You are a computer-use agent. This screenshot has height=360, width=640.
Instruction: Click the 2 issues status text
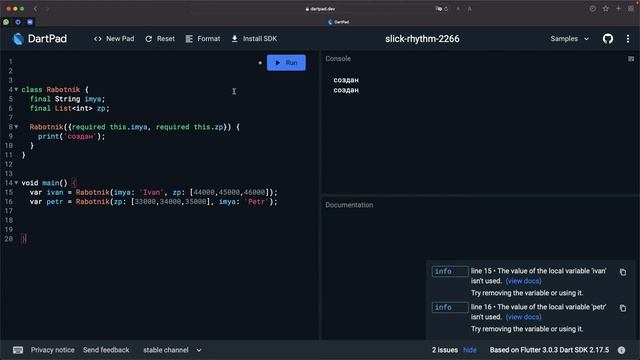pos(444,350)
